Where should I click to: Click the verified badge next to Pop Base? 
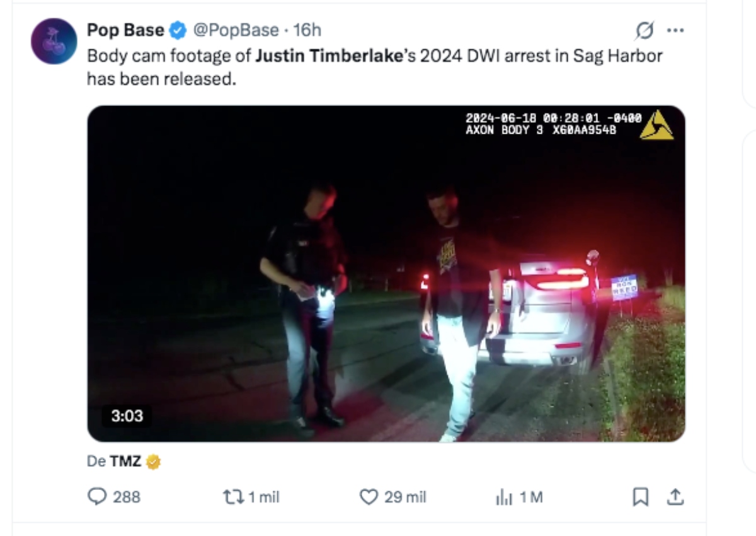176,29
